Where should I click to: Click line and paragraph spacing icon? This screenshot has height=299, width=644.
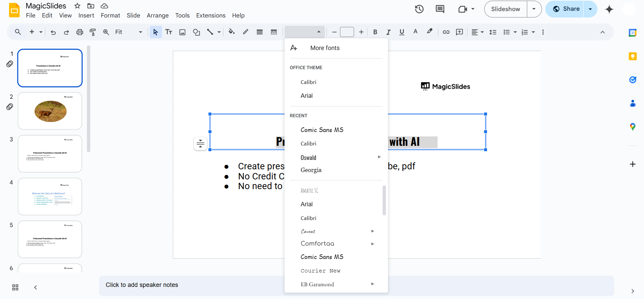tap(493, 32)
